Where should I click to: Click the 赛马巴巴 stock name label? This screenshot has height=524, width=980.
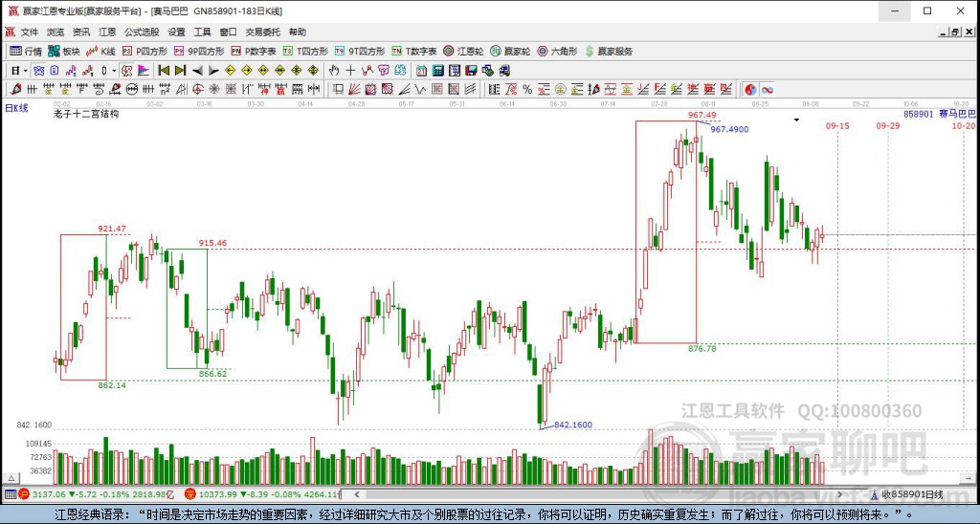[x=957, y=114]
